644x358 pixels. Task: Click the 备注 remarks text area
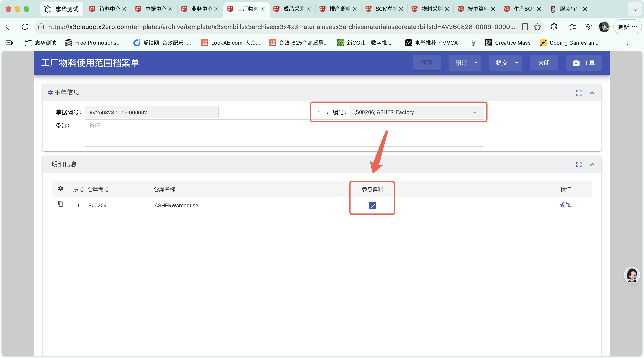[x=284, y=133]
